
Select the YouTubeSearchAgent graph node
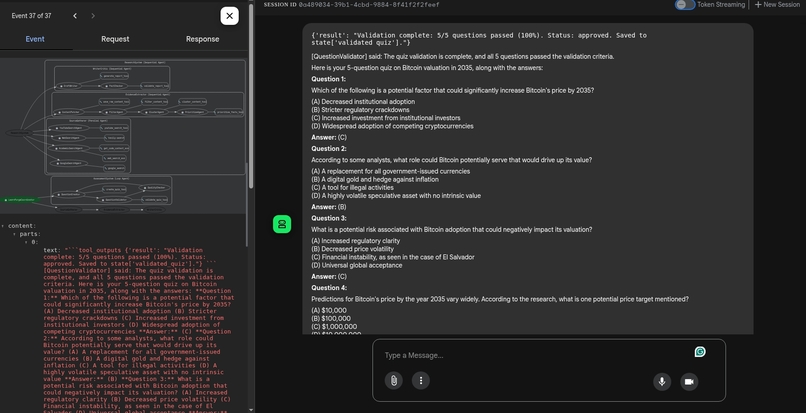pos(69,128)
